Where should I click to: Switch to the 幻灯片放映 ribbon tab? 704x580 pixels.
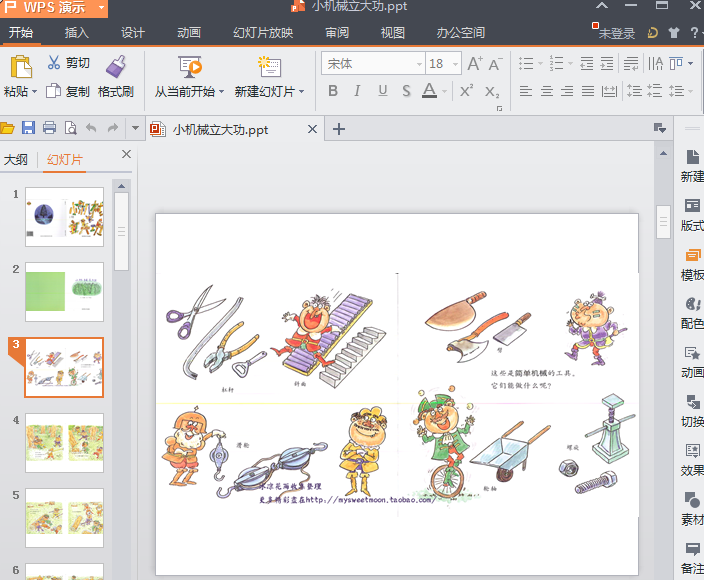263,33
